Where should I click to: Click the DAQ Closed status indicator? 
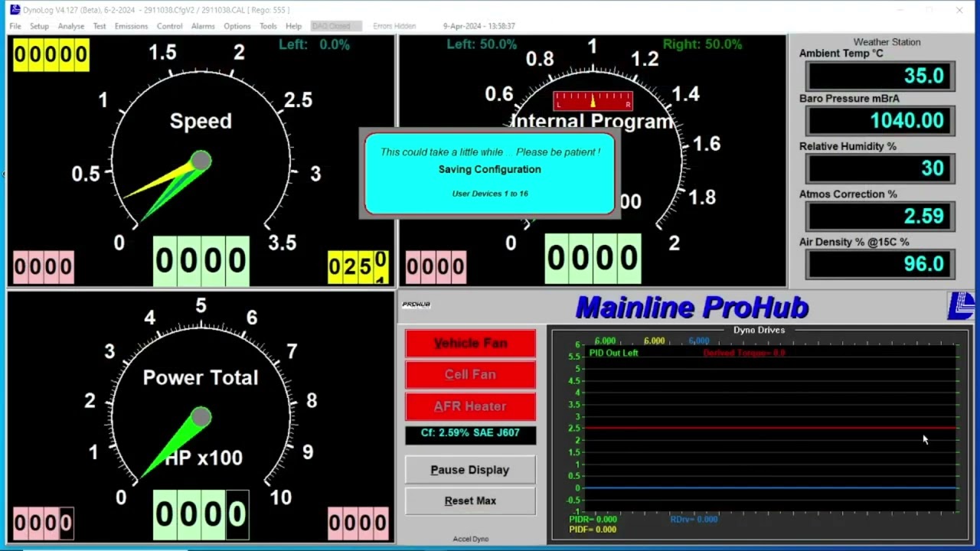pos(335,26)
